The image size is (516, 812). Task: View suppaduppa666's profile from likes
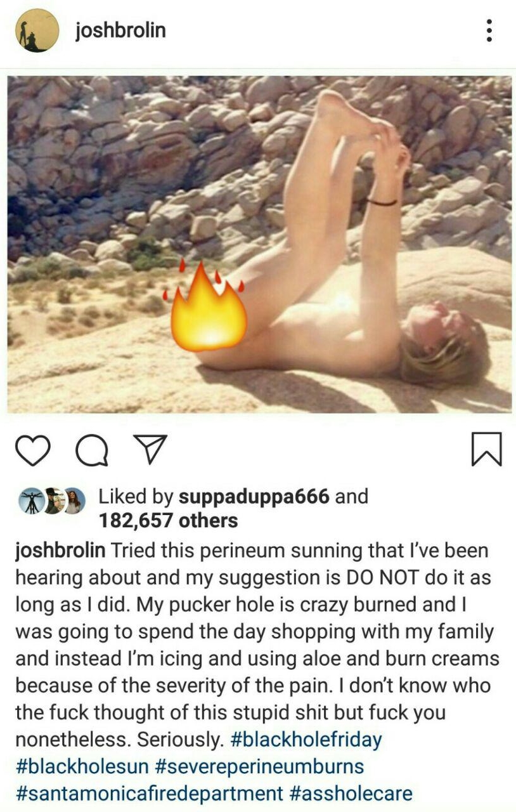tap(254, 496)
